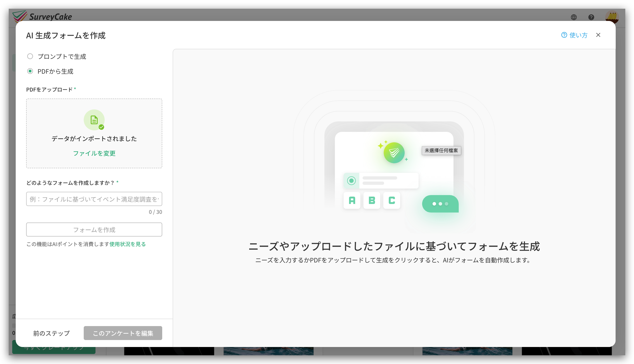Click the SurveyCake logo
The image size is (634, 364).
[42, 17]
